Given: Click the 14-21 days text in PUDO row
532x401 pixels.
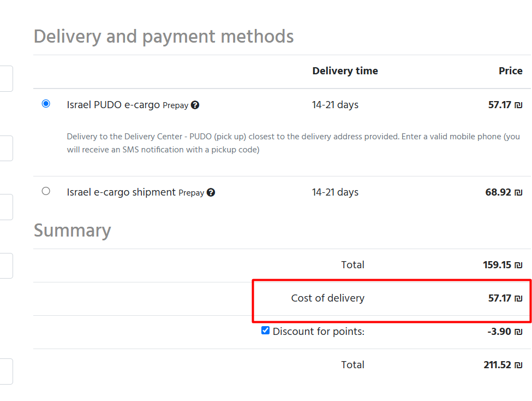Looking at the screenshot, I should [x=335, y=105].
